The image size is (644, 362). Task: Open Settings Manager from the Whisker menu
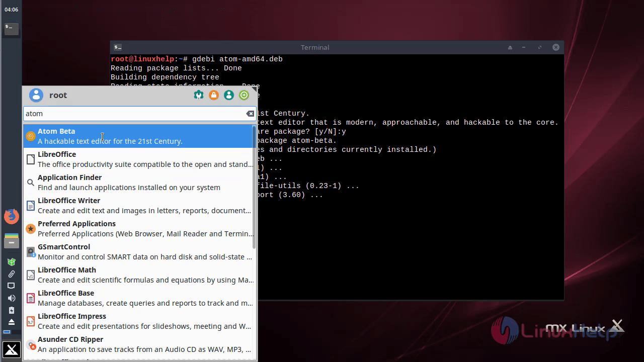click(199, 95)
